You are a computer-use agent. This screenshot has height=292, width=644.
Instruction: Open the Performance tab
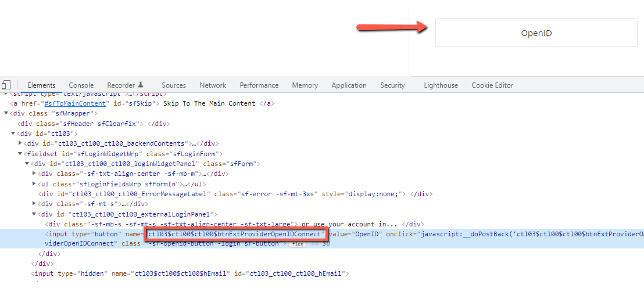(259, 85)
